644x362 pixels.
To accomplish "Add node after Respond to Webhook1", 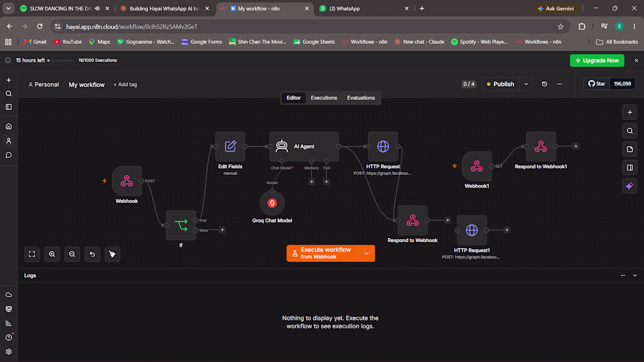I will [576, 146].
